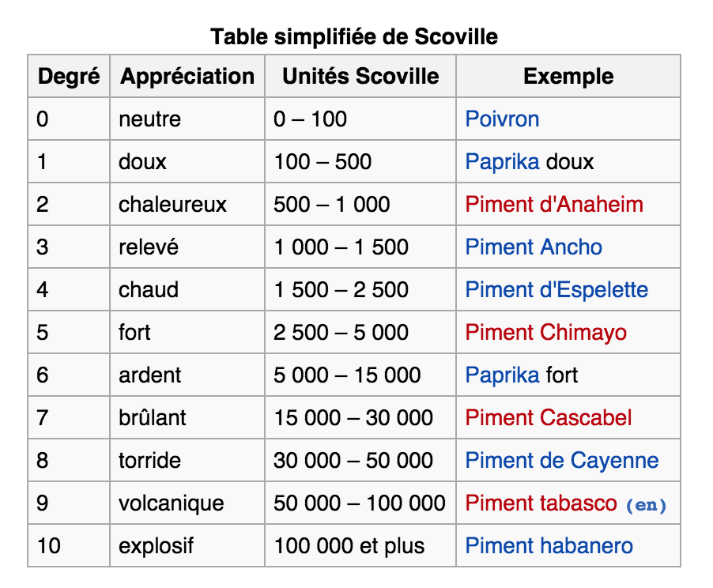Select the Unités Scoville column header

[x=360, y=77]
